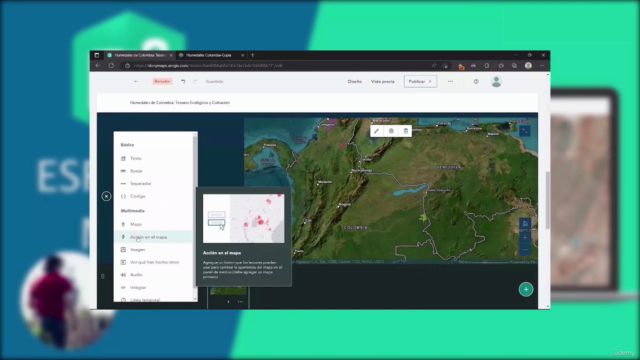Open the builder more-options ellipsis
This screenshot has height=360, width=640.
coord(450,81)
